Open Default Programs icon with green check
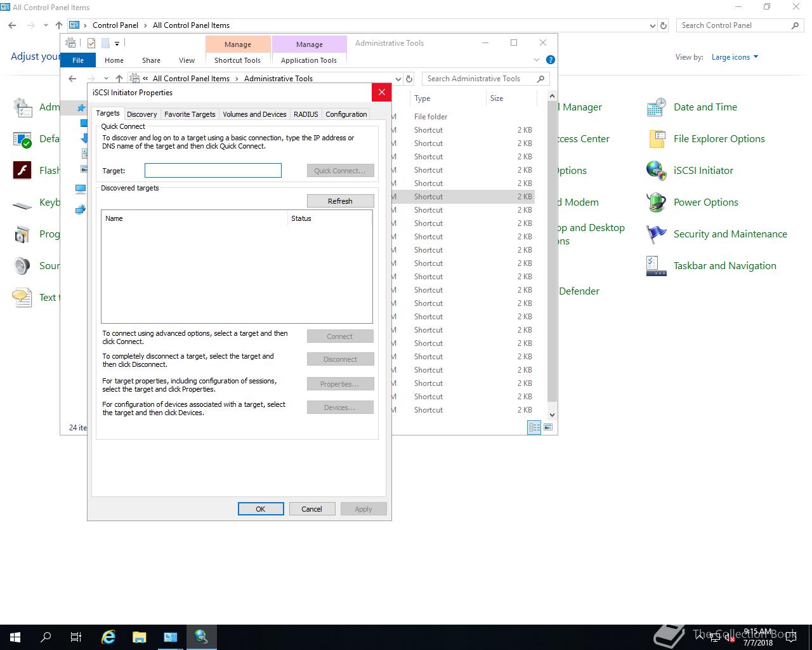The width and height of the screenshot is (812, 650). (x=22, y=139)
